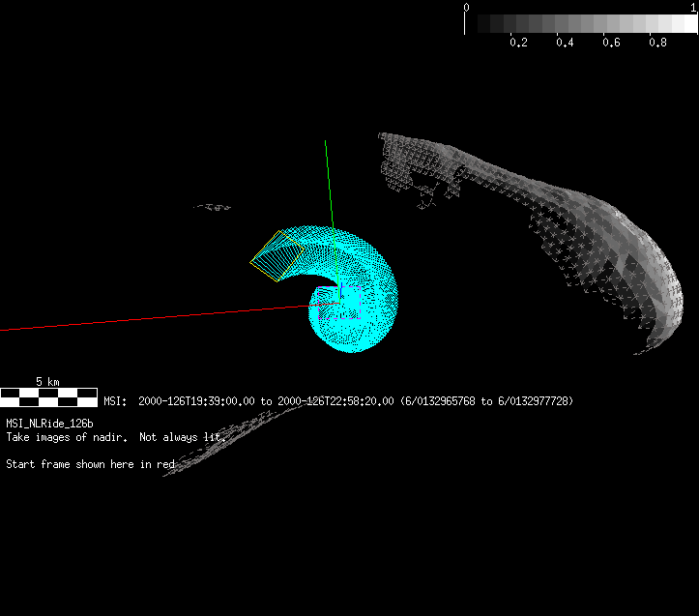Click the '5 km' scale label
This screenshot has width=699, height=616.
47,382
